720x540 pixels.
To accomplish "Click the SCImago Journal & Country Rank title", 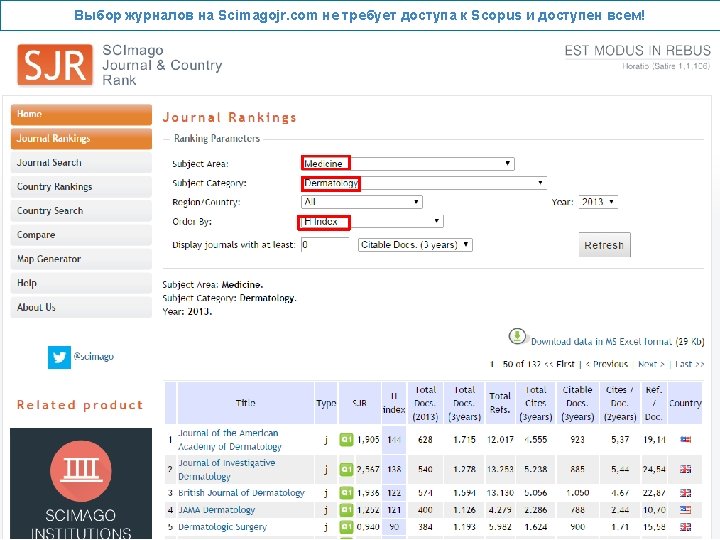I will tap(162, 65).
